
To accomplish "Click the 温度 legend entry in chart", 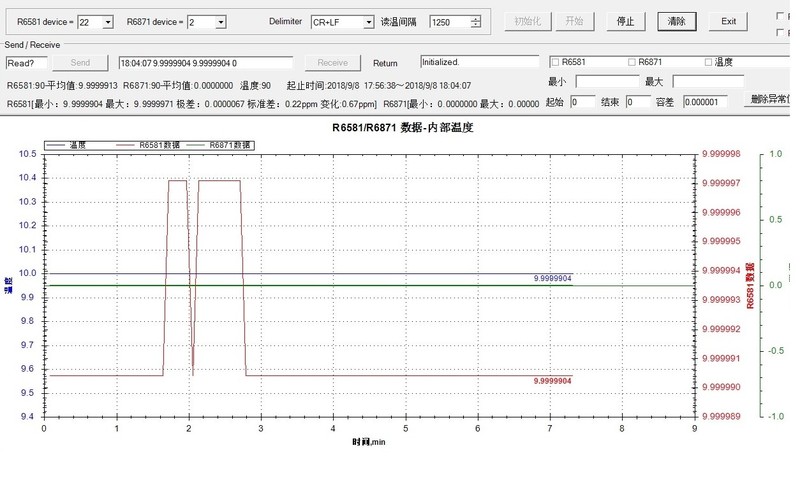I will click(82, 145).
